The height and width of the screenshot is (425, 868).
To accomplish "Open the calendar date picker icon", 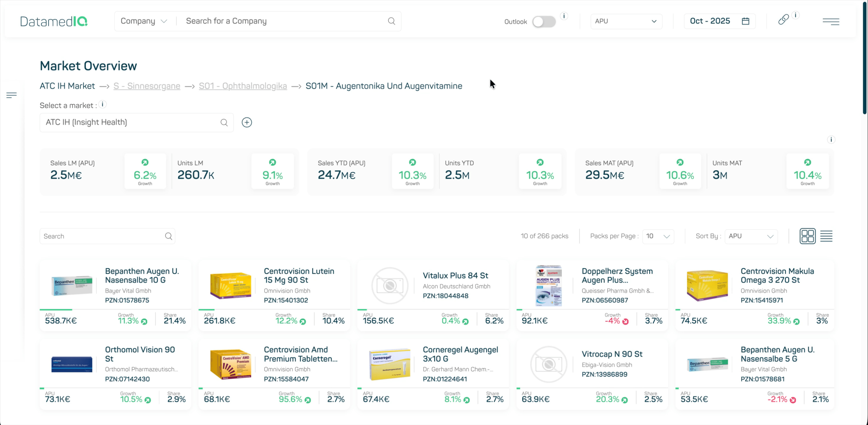I will click(745, 21).
